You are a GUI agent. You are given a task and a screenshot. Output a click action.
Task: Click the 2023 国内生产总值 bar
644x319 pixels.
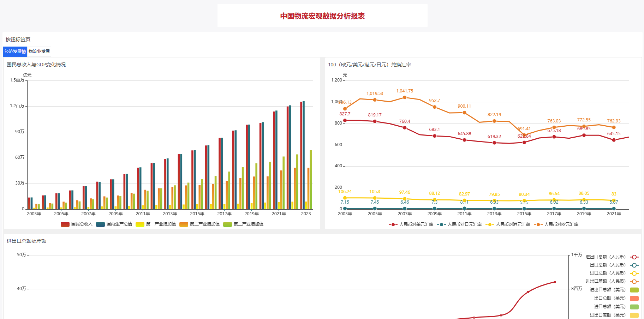[x=304, y=155]
